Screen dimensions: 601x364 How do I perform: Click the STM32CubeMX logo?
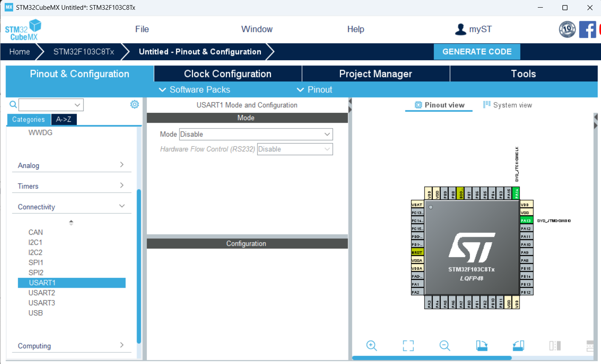23,30
